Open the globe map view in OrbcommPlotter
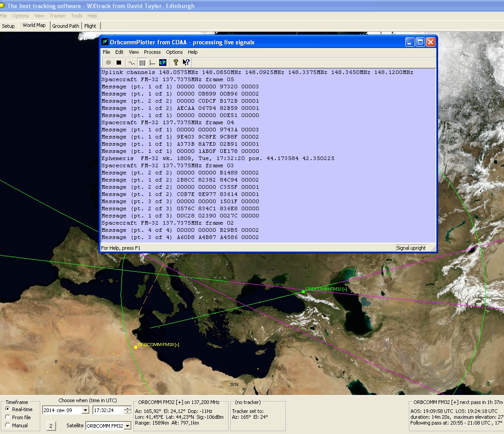This screenshot has width=504, height=434. pyautogui.click(x=163, y=63)
